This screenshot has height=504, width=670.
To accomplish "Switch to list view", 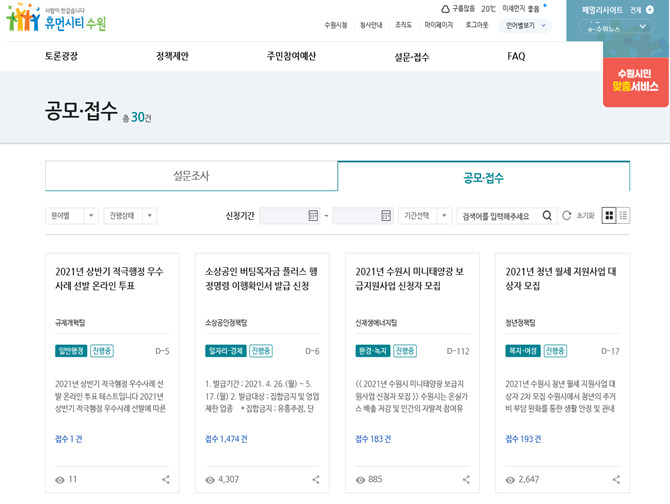I will [623, 216].
